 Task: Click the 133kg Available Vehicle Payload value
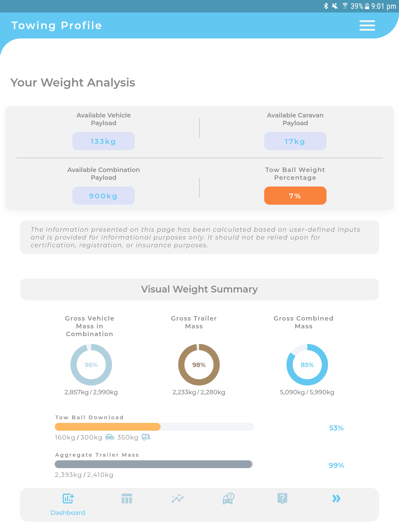[103, 141]
